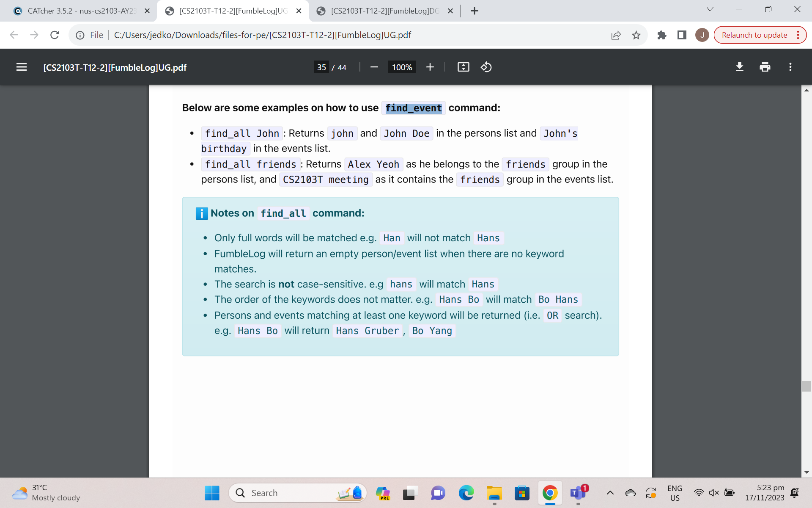Click the Relaunch to update button

pos(754,35)
